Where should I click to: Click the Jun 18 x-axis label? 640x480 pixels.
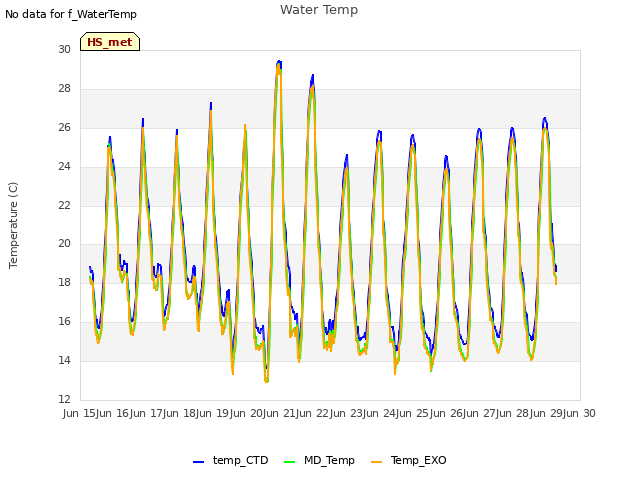[181, 413]
